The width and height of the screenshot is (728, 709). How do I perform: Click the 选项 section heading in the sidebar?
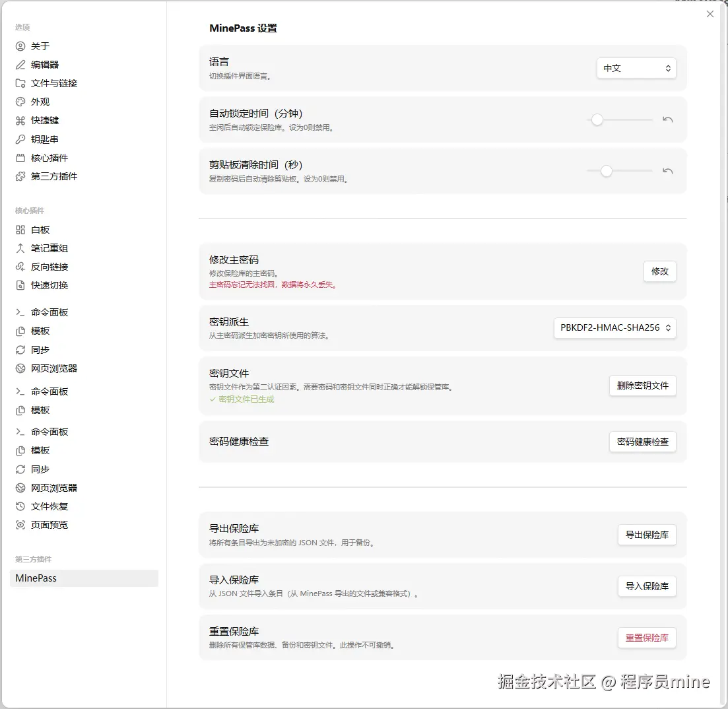click(x=22, y=27)
